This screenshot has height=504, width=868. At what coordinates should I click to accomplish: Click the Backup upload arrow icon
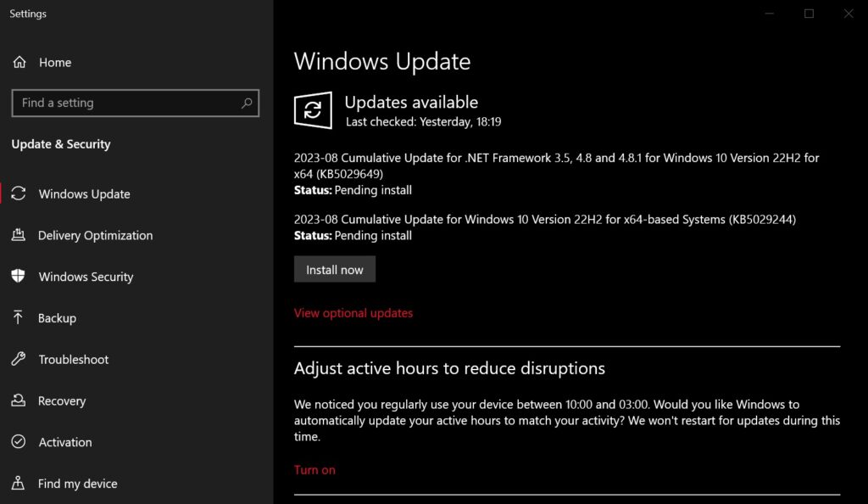18,317
